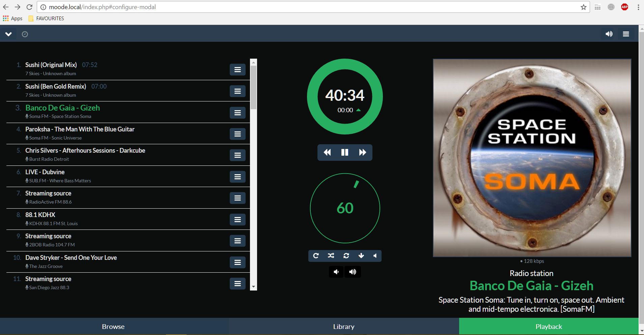Open menu for Paroksha playlist item
This screenshot has height=335, width=644.
237,134
